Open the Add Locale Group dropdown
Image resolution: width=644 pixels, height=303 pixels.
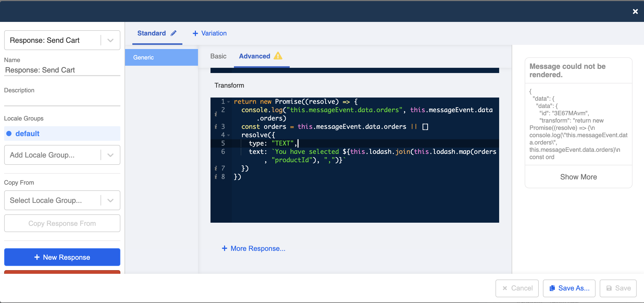[x=110, y=155]
